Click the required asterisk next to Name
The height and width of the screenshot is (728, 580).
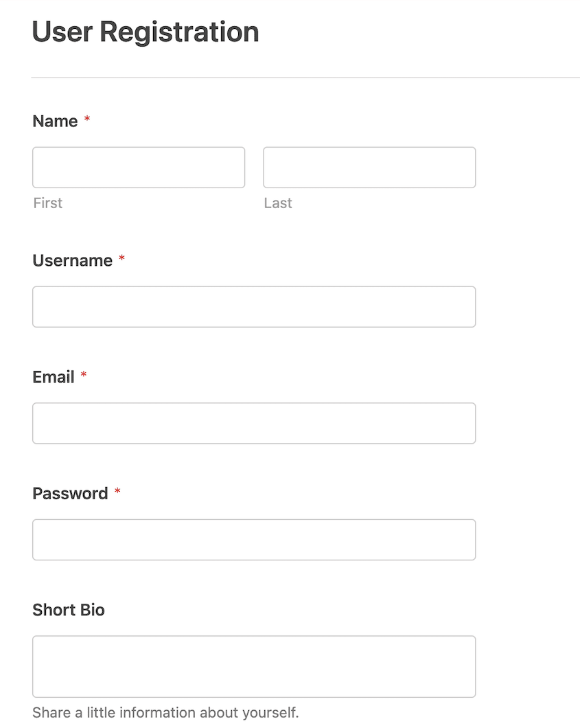pos(86,118)
